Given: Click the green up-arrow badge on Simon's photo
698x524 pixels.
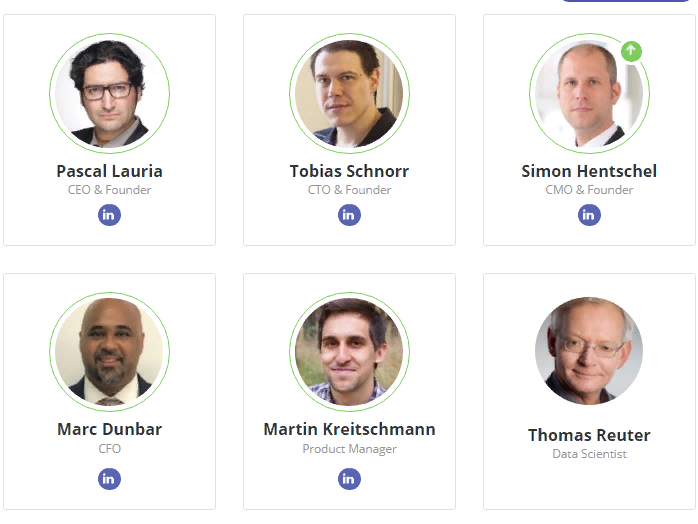Looking at the screenshot, I should tap(631, 51).
